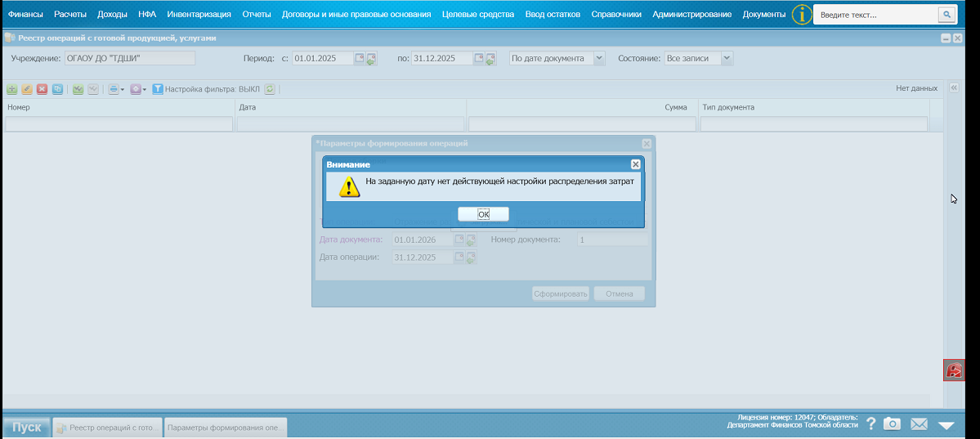Open calendar for period end date
The image size is (980, 439).
coord(480,58)
